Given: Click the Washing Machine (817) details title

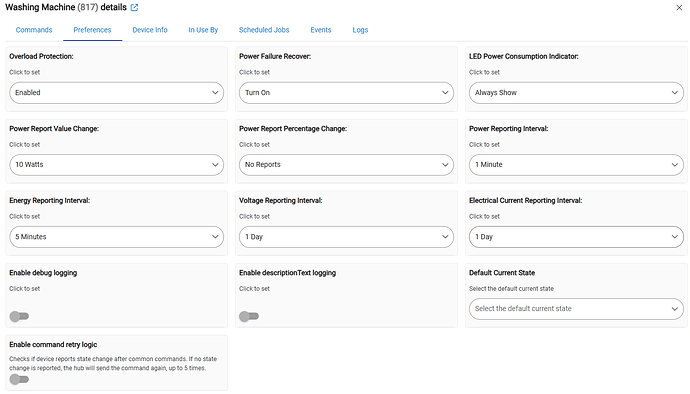Looking at the screenshot, I should pos(66,7).
